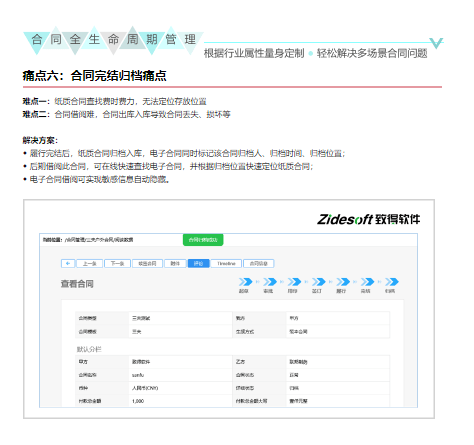Open the 附件 attachments tab
This screenshot has width=474, height=445.
[175, 263]
